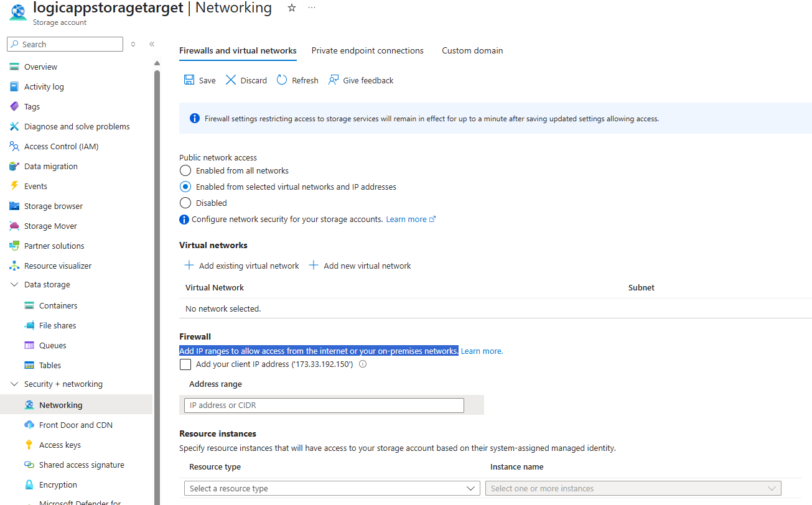This screenshot has height=505, width=812.
Task: Click the Refresh circular arrow icon
Action: click(x=282, y=80)
